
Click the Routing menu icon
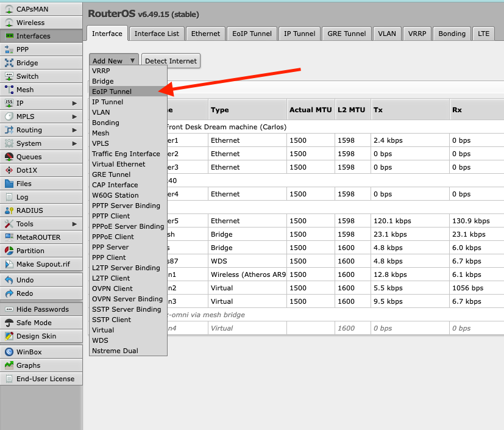pos(9,130)
